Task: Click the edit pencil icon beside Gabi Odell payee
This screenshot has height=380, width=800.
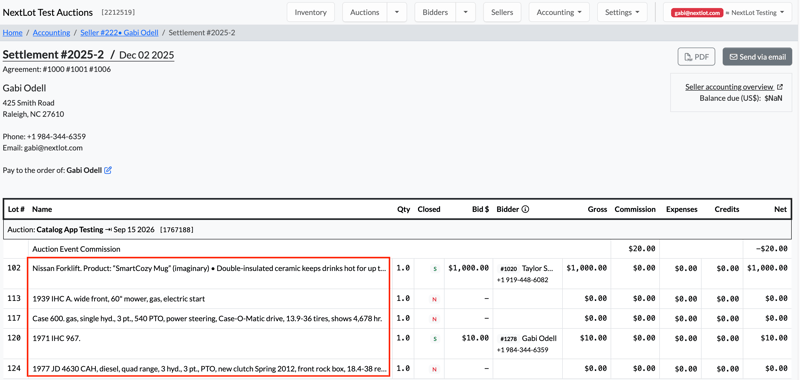Action: tap(108, 170)
